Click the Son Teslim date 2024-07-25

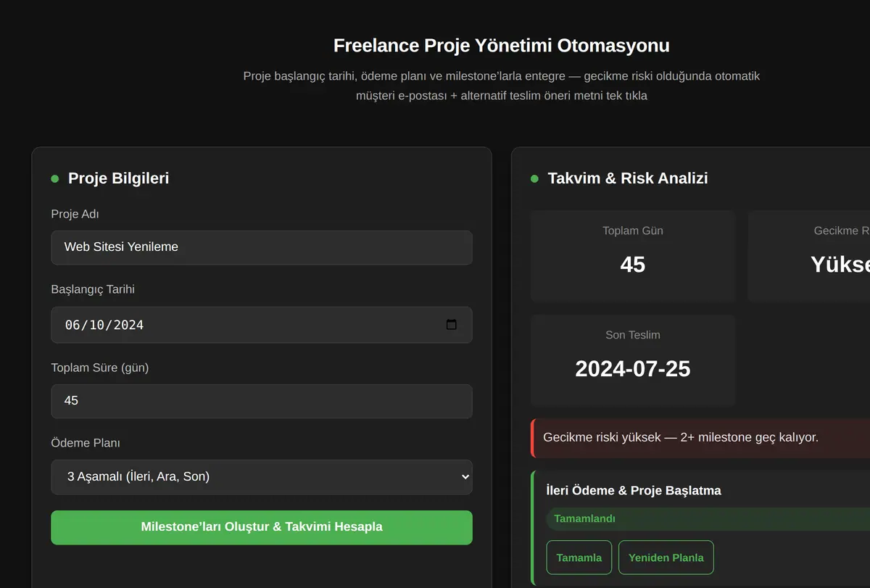[x=633, y=369]
